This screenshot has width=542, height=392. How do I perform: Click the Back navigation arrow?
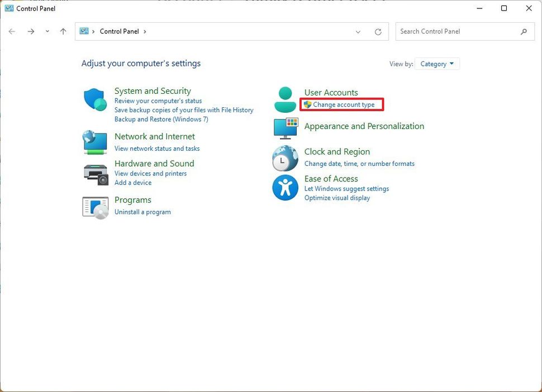pos(12,31)
